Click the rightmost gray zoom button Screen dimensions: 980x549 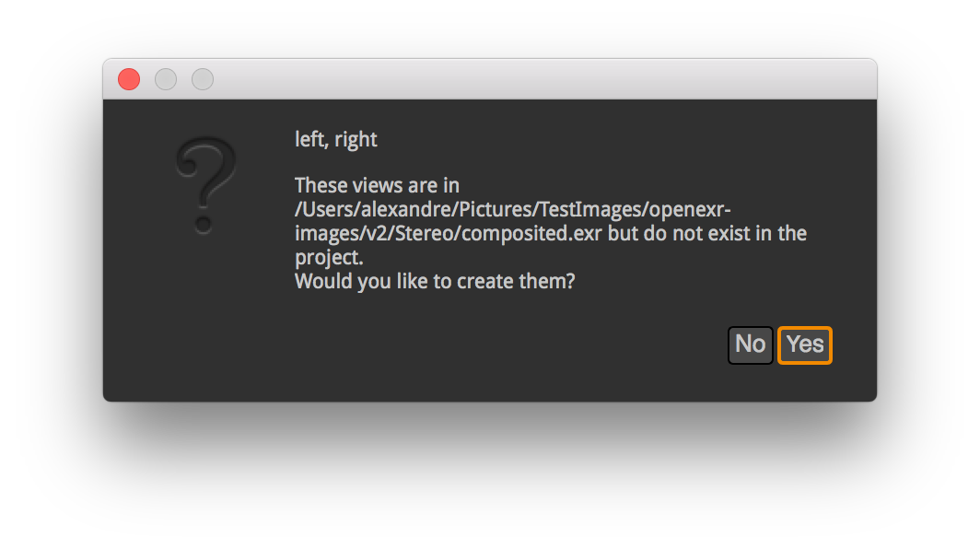[x=203, y=79]
